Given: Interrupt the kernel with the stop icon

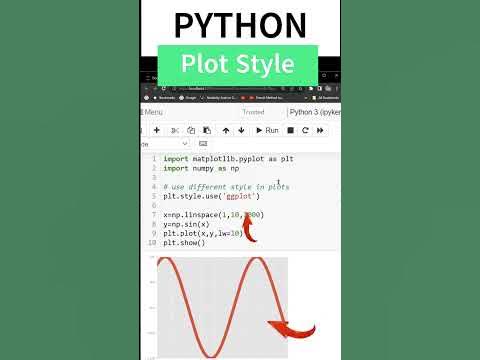Looking at the screenshot, I should [290, 130].
